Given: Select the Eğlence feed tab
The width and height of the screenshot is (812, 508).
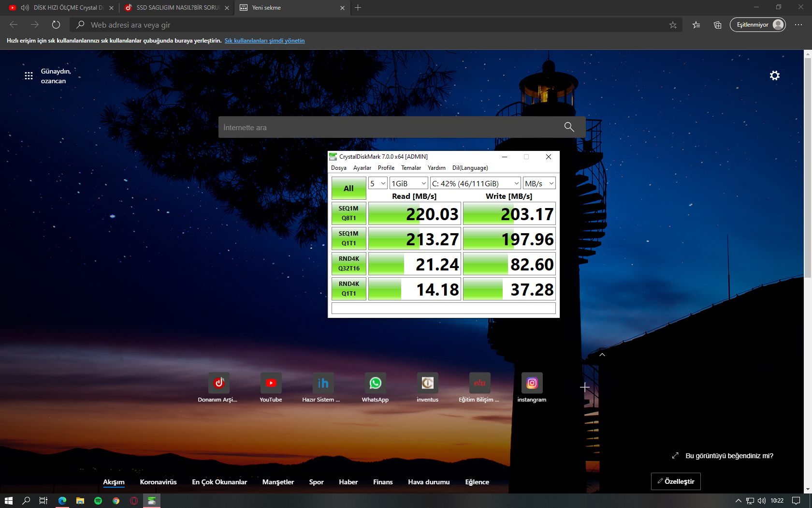Looking at the screenshot, I should coord(477,482).
